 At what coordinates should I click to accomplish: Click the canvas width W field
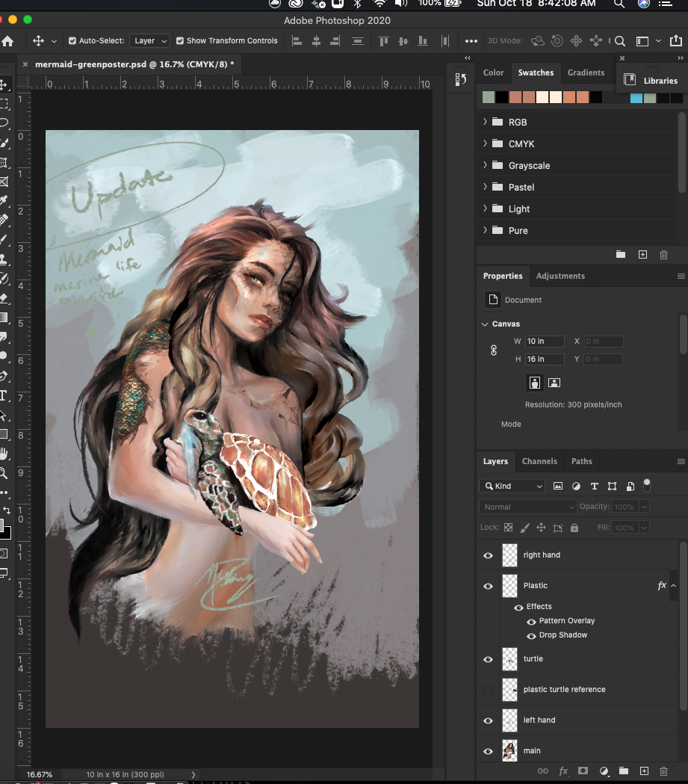click(545, 341)
